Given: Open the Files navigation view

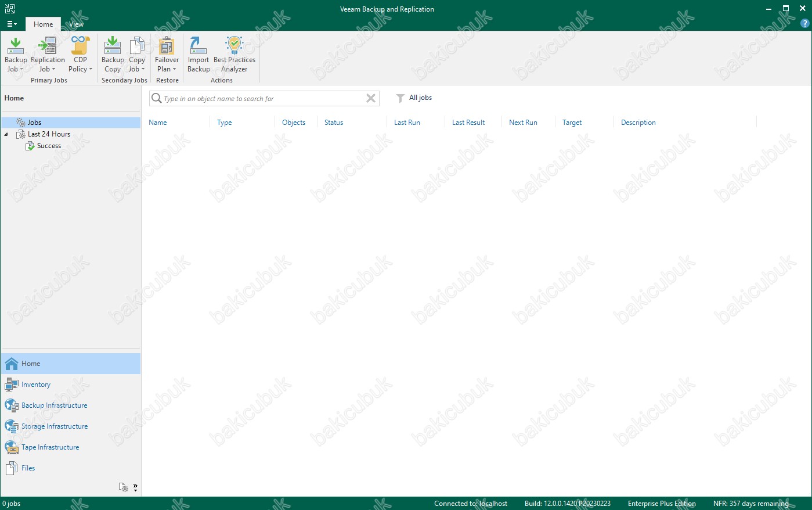Looking at the screenshot, I should pos(71,468).
